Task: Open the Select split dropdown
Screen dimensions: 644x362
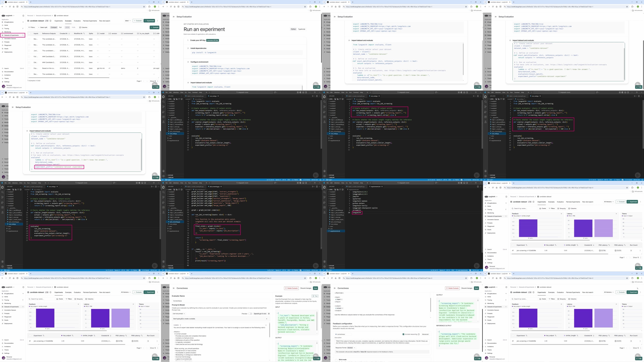Action: 43,28
